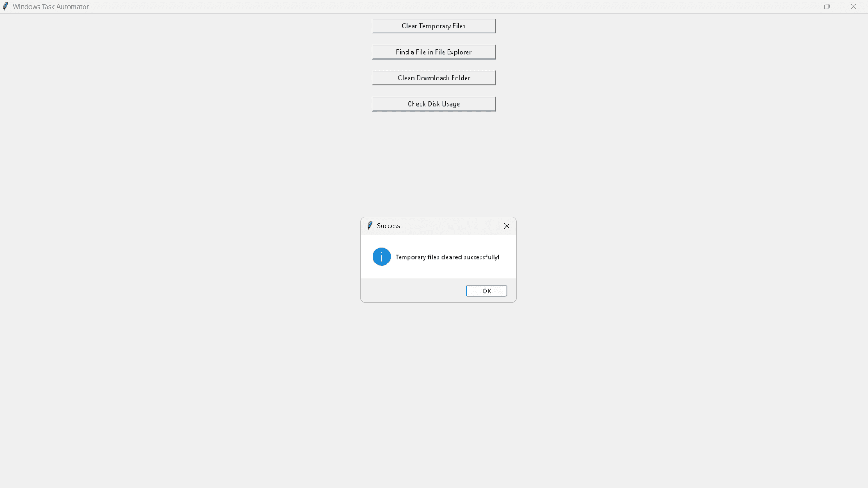Click the Success dialog title text

[x=388, y=225]
